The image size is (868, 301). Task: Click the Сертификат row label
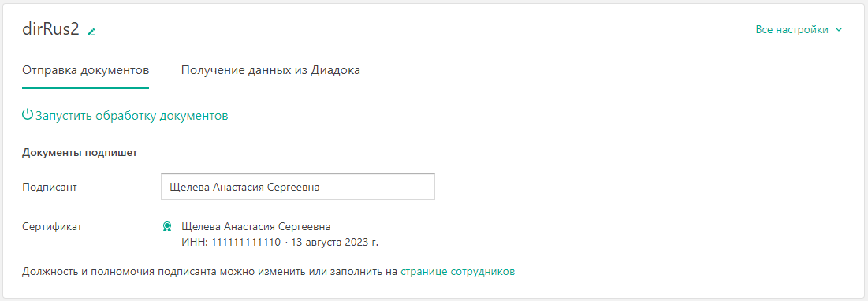click(51, 226)
